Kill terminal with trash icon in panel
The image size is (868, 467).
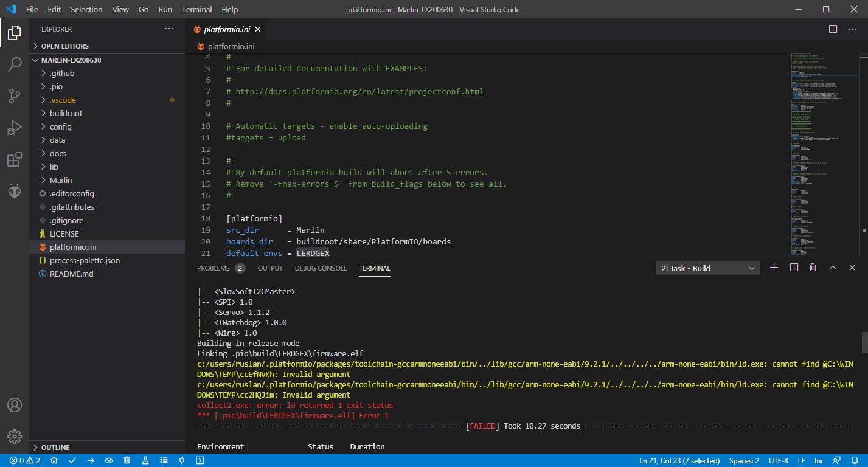coord(813,268)
